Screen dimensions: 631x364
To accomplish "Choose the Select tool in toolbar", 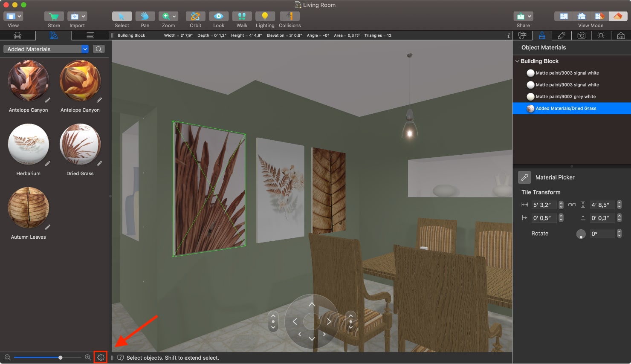I will pos(122,16).
